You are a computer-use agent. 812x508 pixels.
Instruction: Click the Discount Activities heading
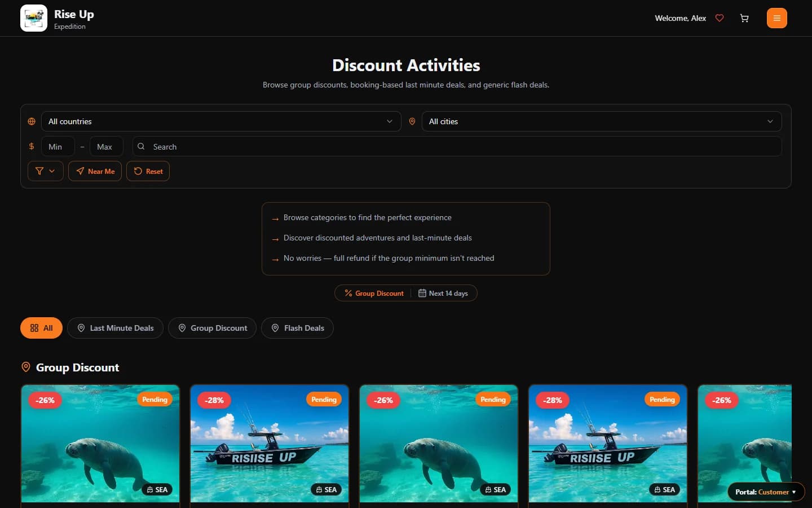click(x=406, y=65)
